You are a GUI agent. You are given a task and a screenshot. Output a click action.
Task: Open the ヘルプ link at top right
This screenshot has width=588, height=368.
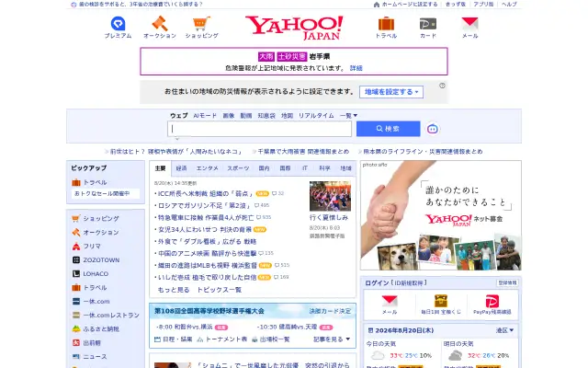(x=509, y=4)
